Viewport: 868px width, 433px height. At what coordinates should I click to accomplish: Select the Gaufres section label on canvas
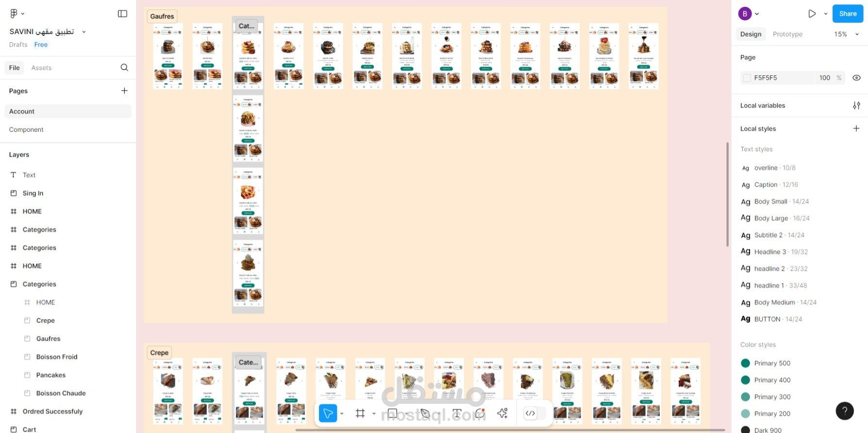click(x=162, y=16)
